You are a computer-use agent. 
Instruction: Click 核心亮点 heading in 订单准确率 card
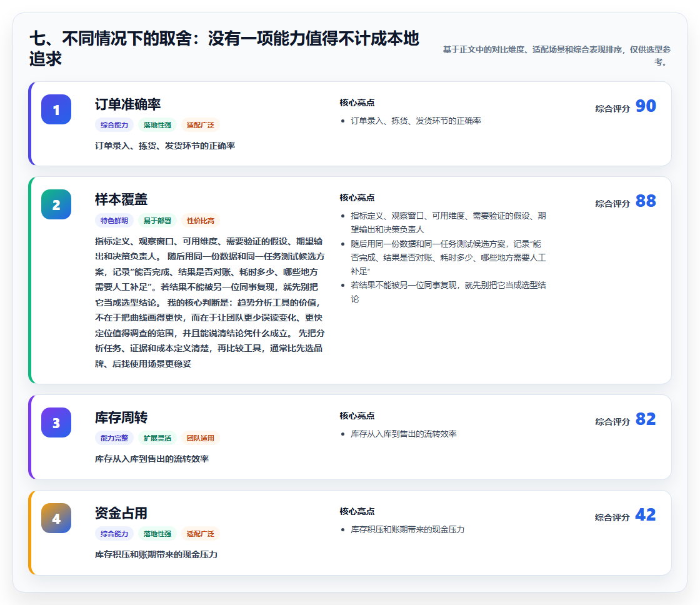pos(357,102)
